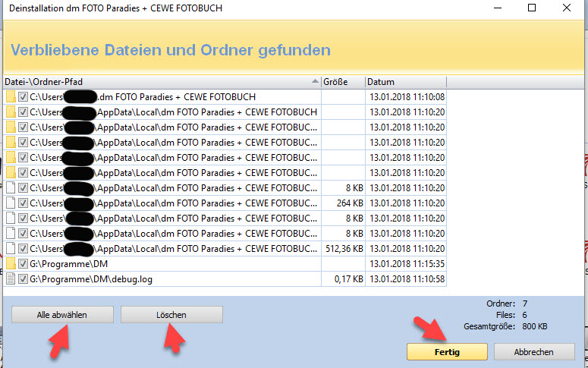Click the date 13.01.2018 11:10:58
588x368 pixels.
tap(407, 279)
